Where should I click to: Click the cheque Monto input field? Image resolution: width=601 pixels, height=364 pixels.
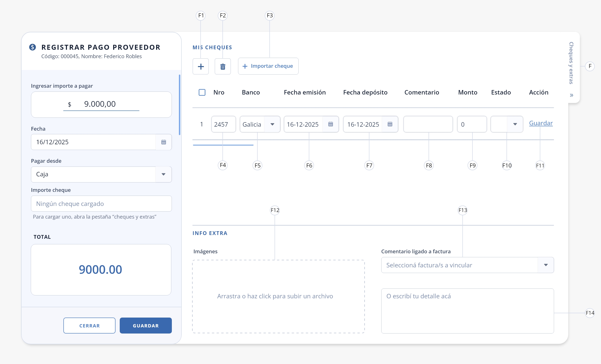coord(472,124)
